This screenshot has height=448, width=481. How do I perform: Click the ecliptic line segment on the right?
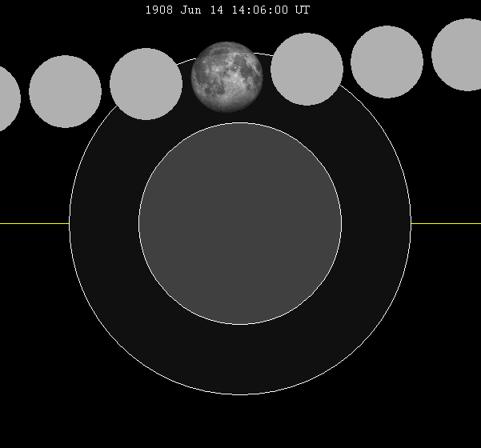[446, 223]
